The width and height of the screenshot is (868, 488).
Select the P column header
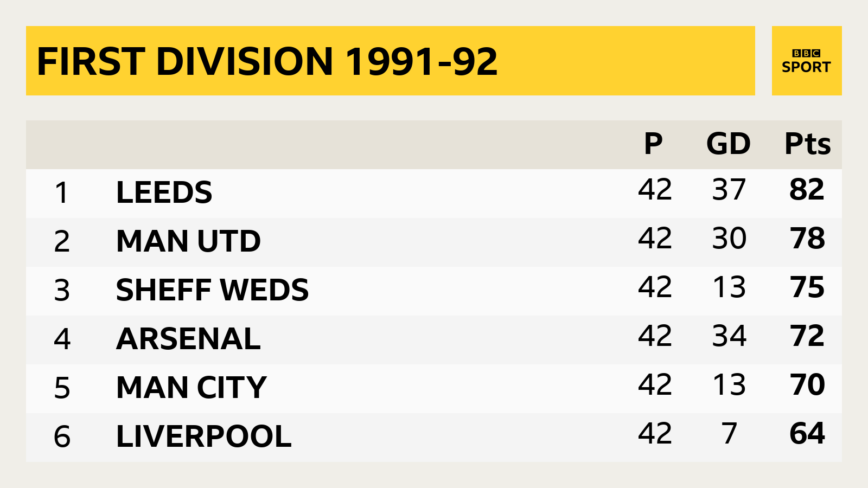coord(653,144)
